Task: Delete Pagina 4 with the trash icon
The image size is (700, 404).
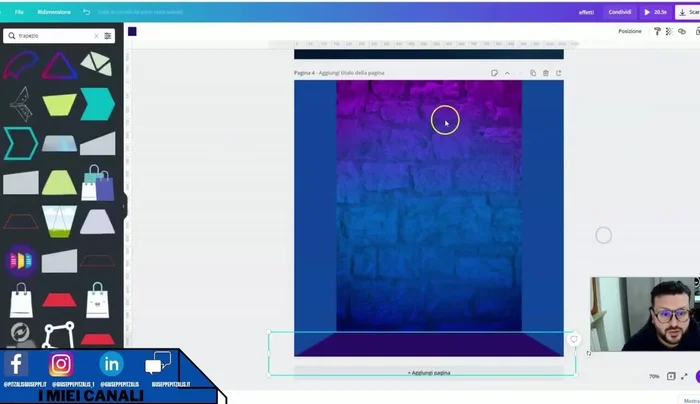Action: click(546, 73)
